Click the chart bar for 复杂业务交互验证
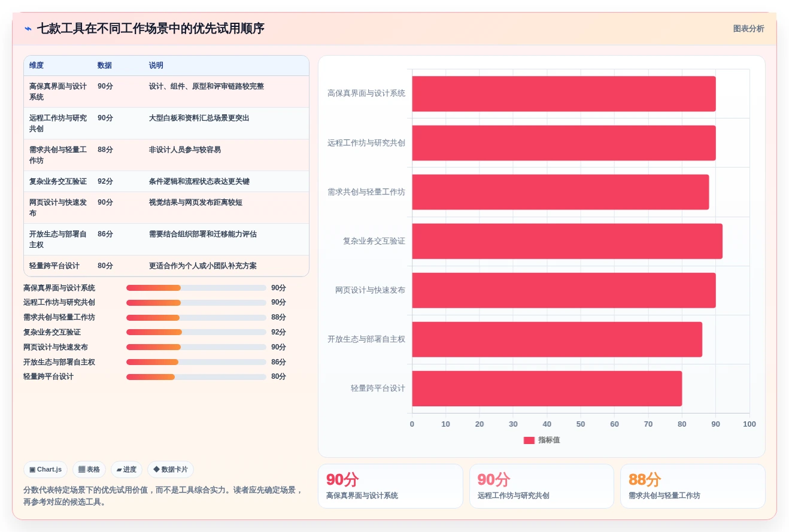This screenshot has width=789, height=532. coord(567,241)
